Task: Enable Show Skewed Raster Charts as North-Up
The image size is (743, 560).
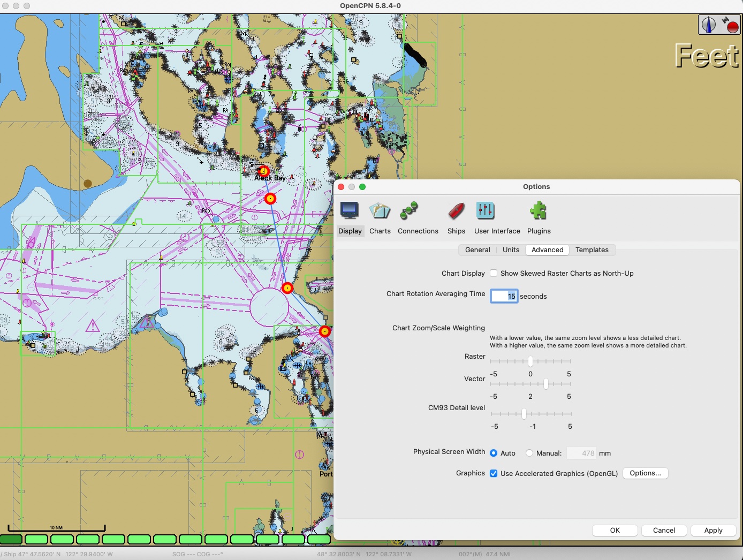Action: coord(494,273)
